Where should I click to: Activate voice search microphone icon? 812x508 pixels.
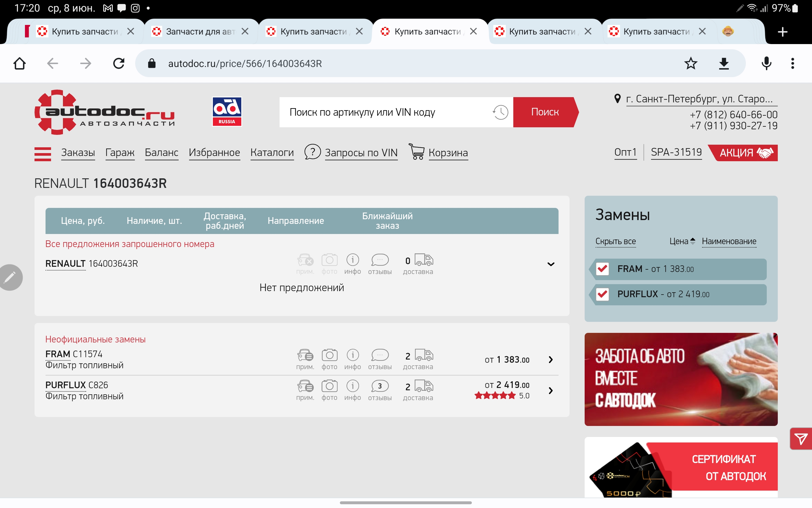click(x=766, y=63)
